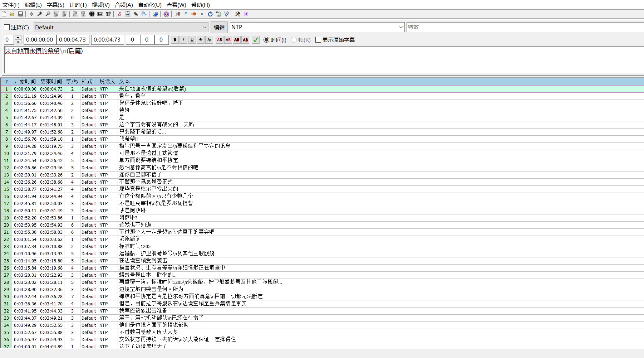Open the 音频(A) menu

coord(124,5)
